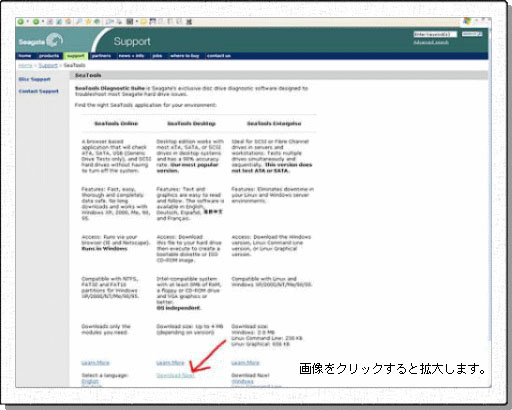This screenshot has height=410, width=512.
Task: Click the SeaTools Online column heading
Action: click(116, 124)
